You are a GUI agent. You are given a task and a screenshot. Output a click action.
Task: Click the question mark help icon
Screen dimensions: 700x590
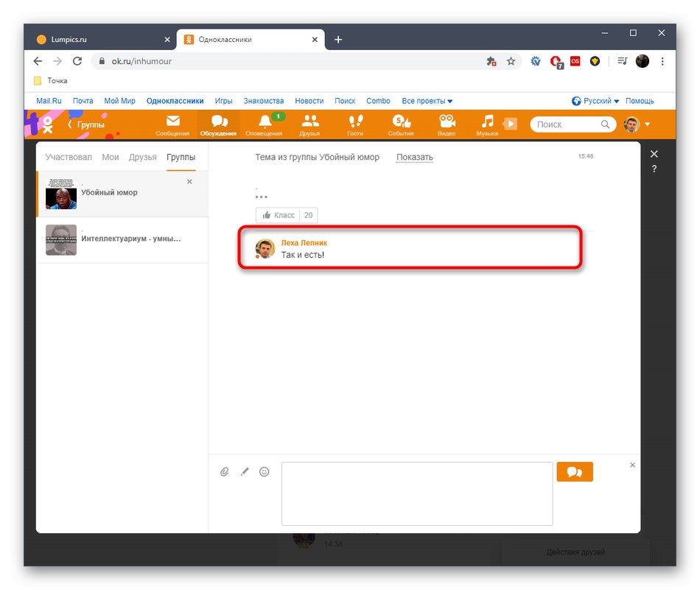coord(654,169)
